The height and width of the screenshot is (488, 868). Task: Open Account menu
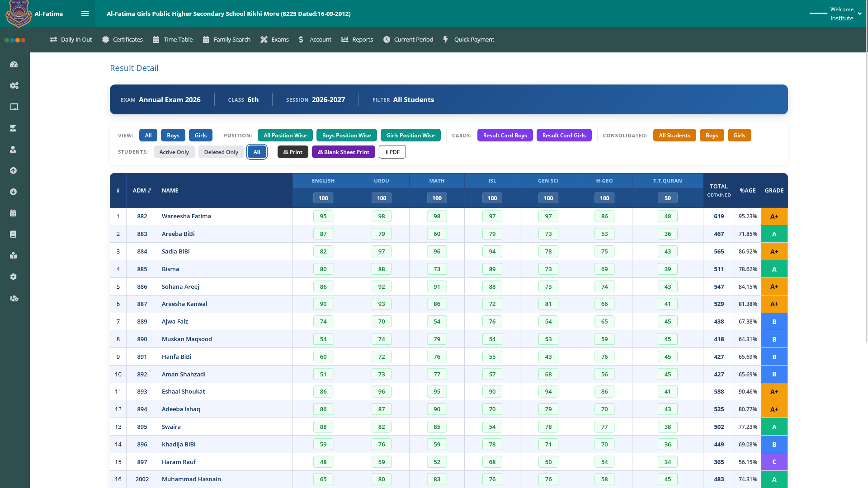(x=315, y=40)
